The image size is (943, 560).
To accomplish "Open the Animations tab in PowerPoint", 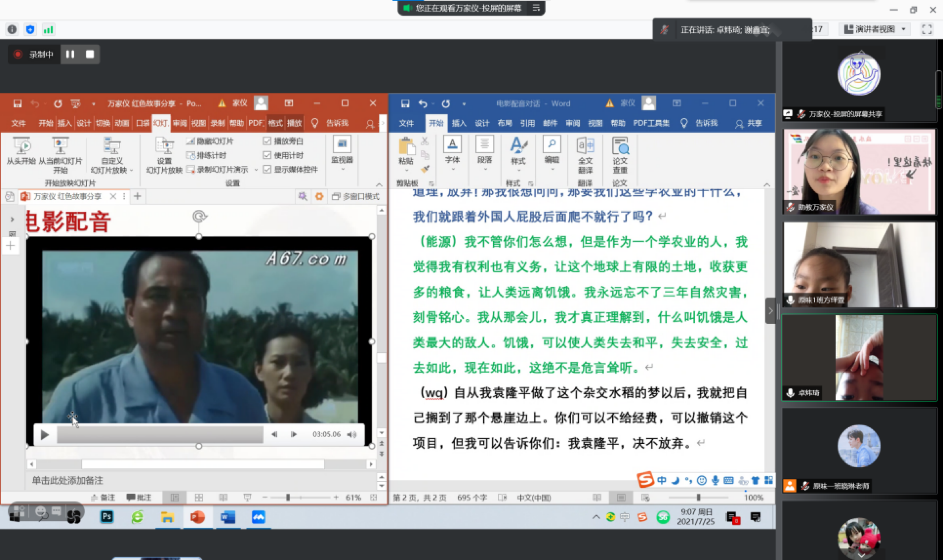I will (122, 123).
